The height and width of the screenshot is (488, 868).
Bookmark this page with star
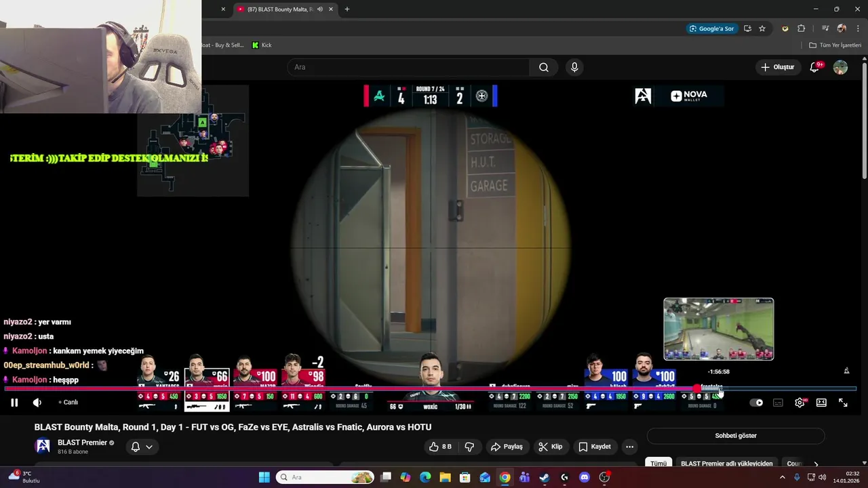[x=762, y=28]
